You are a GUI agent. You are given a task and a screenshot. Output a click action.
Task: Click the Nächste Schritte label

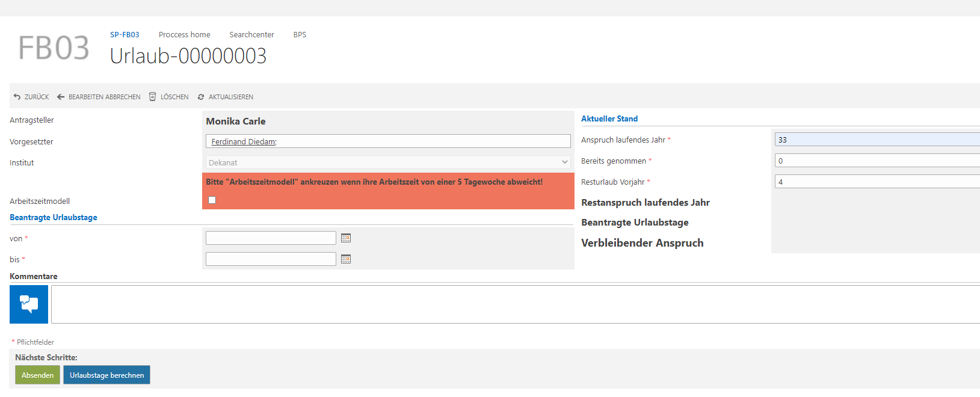46,358
